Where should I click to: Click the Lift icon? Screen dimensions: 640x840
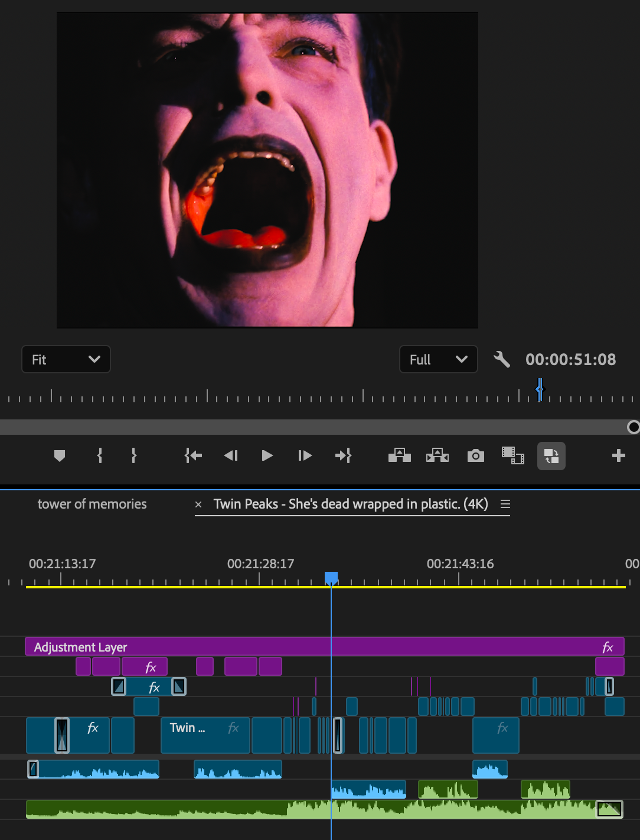click(400, 455)
